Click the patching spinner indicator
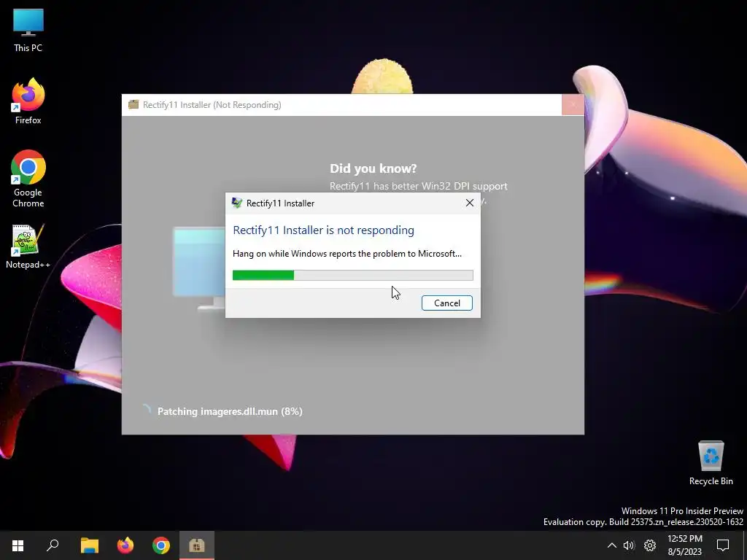The image size is (747, 560). click(146, 411)
